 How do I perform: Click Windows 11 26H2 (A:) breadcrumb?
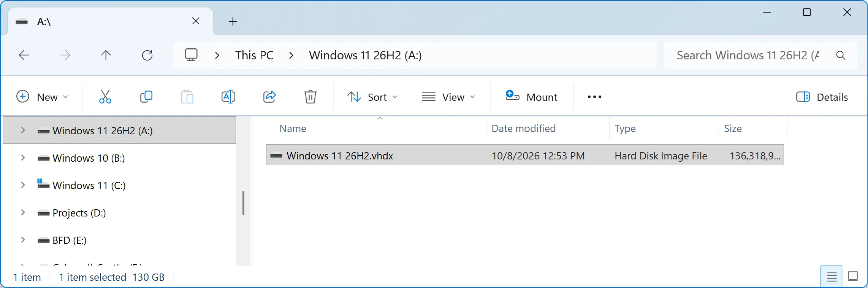tap(365, 56)
